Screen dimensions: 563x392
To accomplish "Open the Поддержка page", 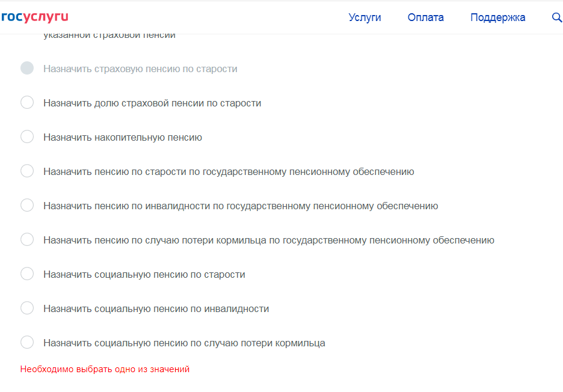I will pyautogui.click(x=497, y=17).
